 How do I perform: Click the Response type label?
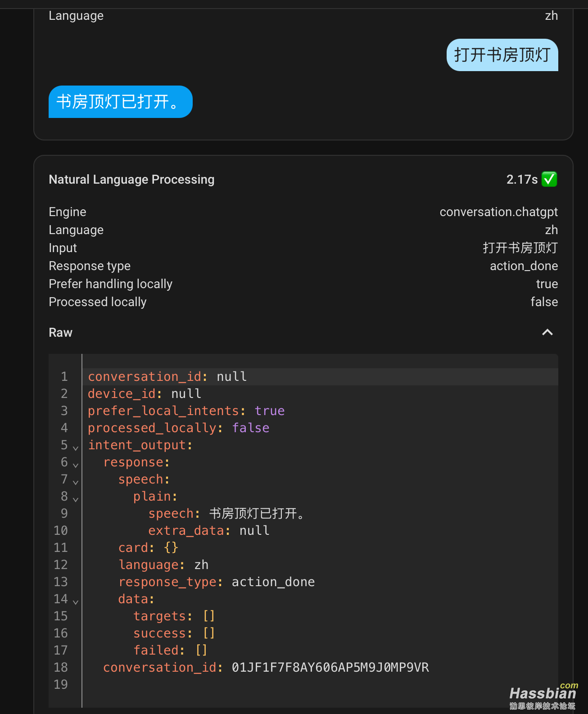[x=90, y=266]
